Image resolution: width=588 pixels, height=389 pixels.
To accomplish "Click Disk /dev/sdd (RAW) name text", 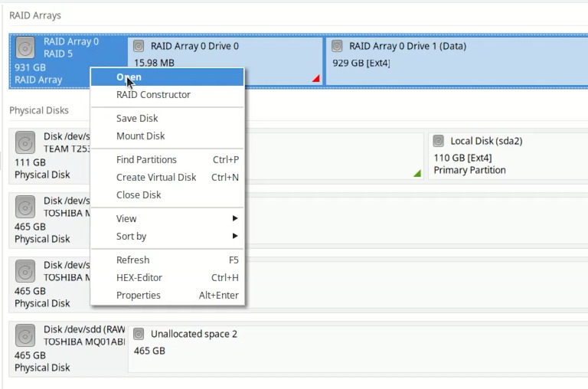I will click(84, 329).
